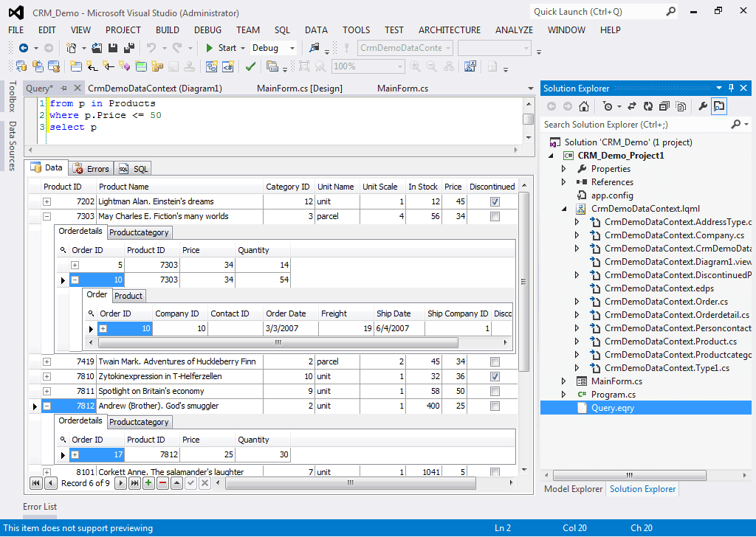The image size is (756, 537).
Task: Click the Save All icon
Action: [x=128, y=48]
